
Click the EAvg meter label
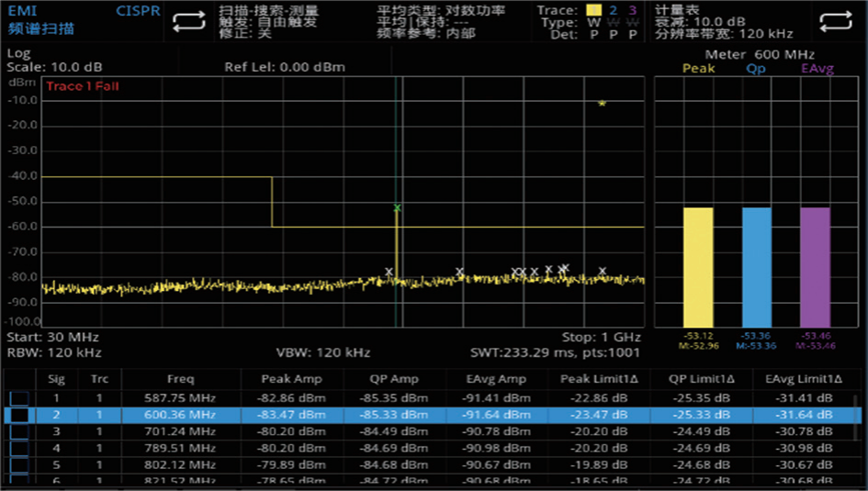[x=817, y=69]
